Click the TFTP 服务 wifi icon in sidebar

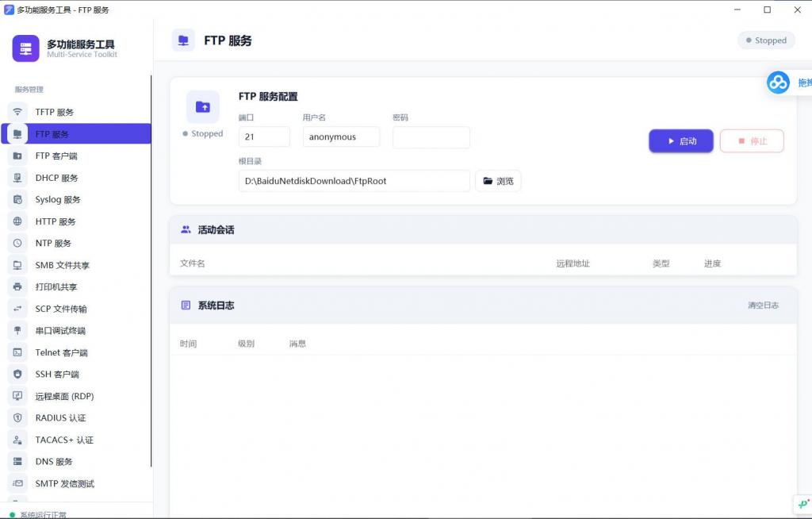[17, 112]
